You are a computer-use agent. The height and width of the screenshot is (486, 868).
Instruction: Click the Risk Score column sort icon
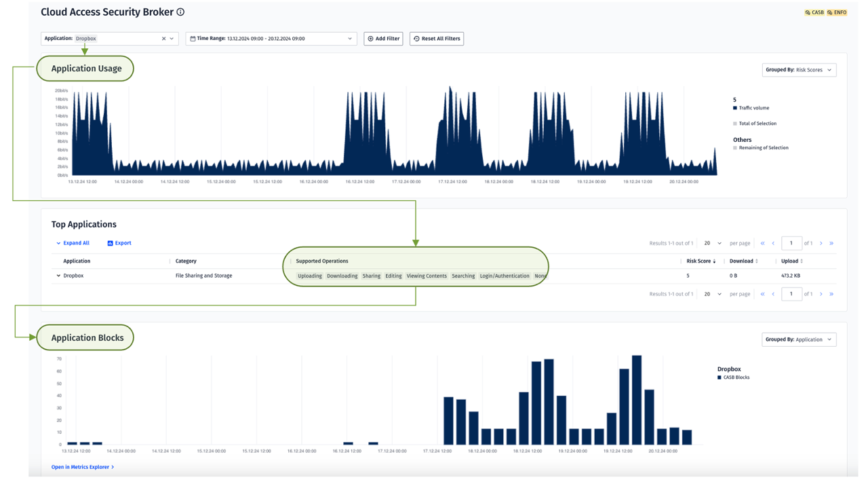click(714, 261)
